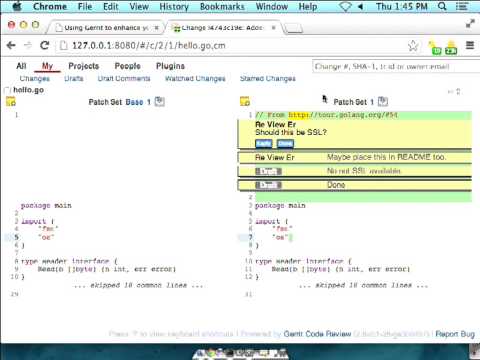Select the 'Base' patch set link on the left
The height and width of the screenshot is (360, 480).
135,102
